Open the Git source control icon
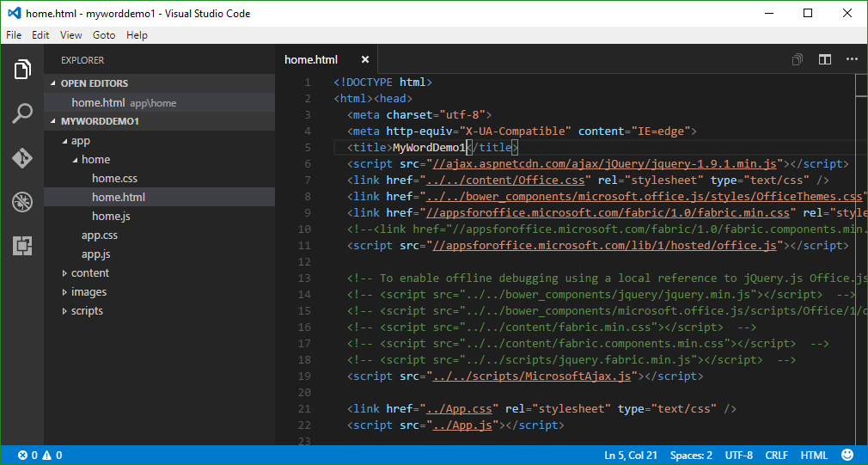The image size is (868, 465). (x=22, y=158)
